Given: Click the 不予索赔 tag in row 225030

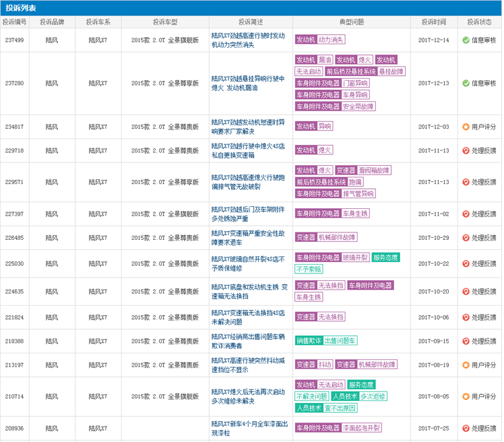Looking at the screenshot, I should (x=308, y=269).
